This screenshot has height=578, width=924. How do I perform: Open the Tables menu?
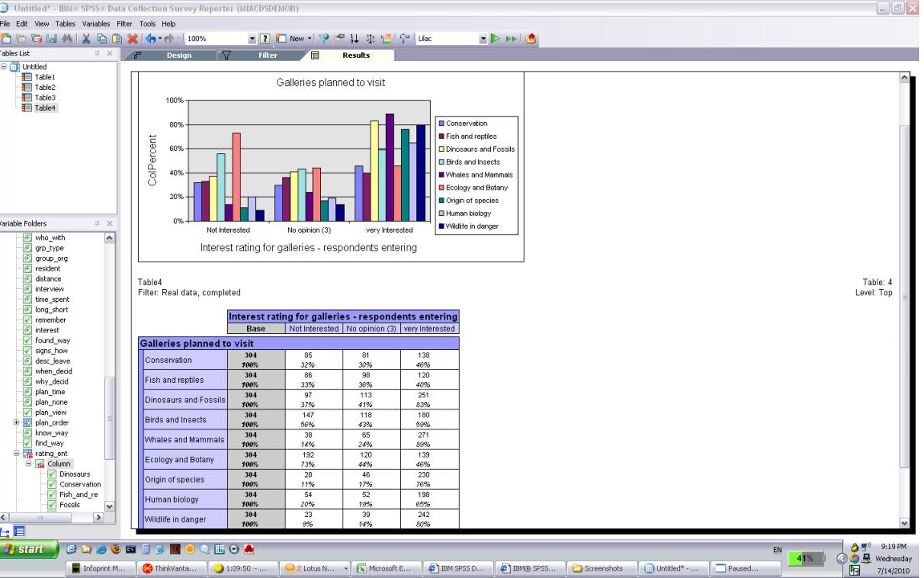coord(65,24)
